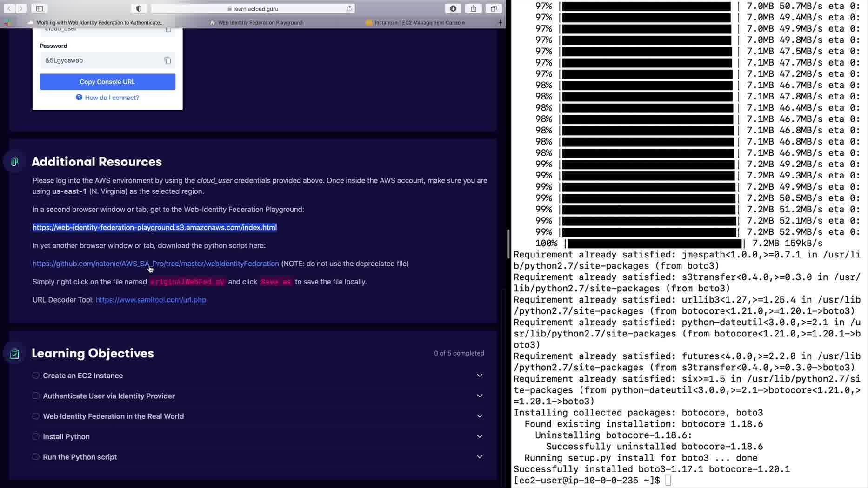
Task: Click the Copy Console URL button
Action: [x=107, y=82]
